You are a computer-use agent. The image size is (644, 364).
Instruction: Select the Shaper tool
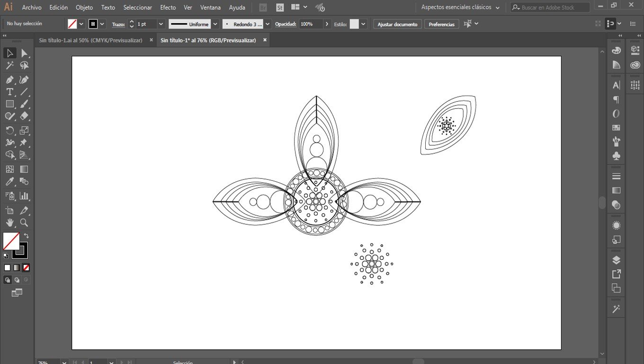9,116
